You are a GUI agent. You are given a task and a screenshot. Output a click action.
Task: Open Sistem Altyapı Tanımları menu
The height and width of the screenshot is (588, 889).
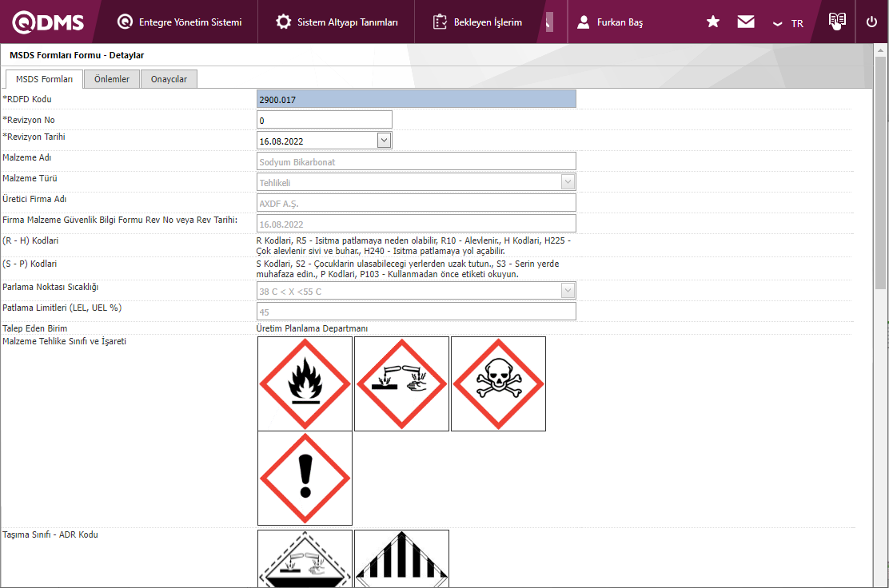[337, 22]
